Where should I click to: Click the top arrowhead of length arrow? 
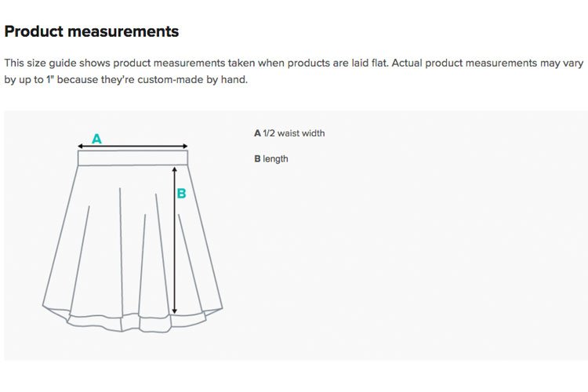[174, 169]
